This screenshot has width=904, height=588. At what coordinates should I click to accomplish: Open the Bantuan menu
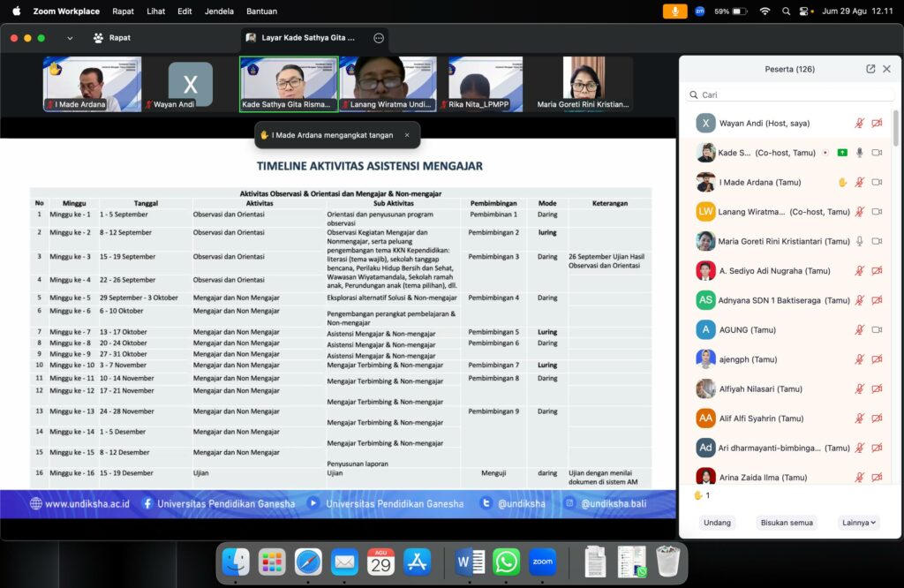tap(261, 11)
